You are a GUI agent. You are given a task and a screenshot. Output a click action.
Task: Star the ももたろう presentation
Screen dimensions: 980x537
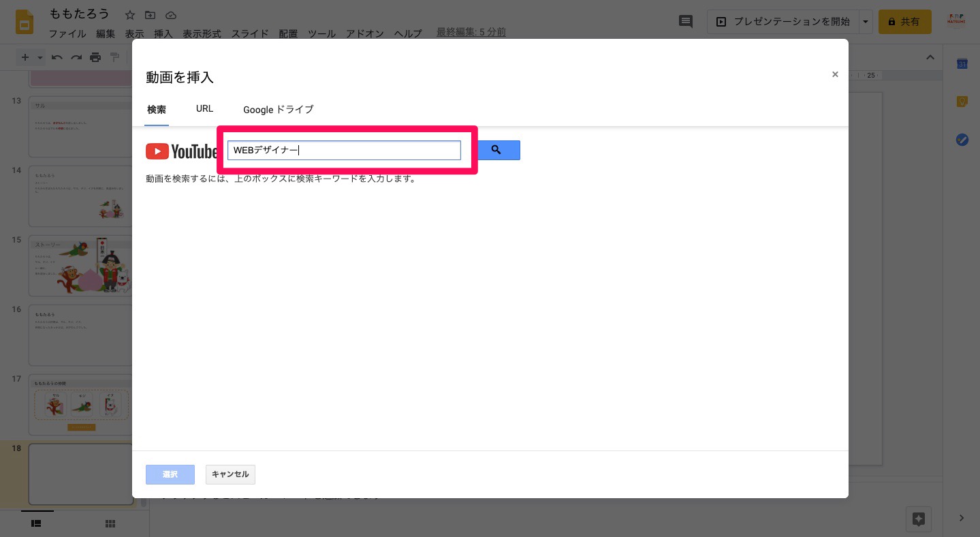pos(131,15)
